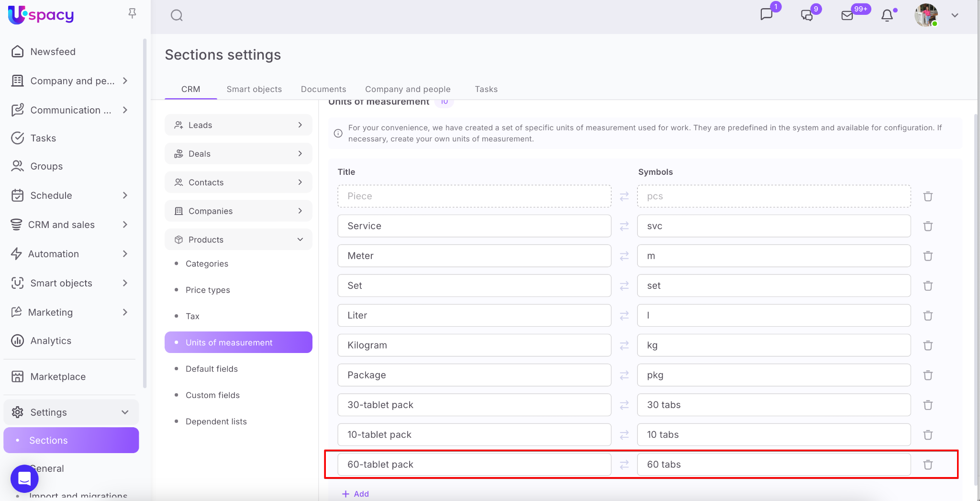
Task: Click the swap arrows icon for Service
Action: tap(624, 226)
